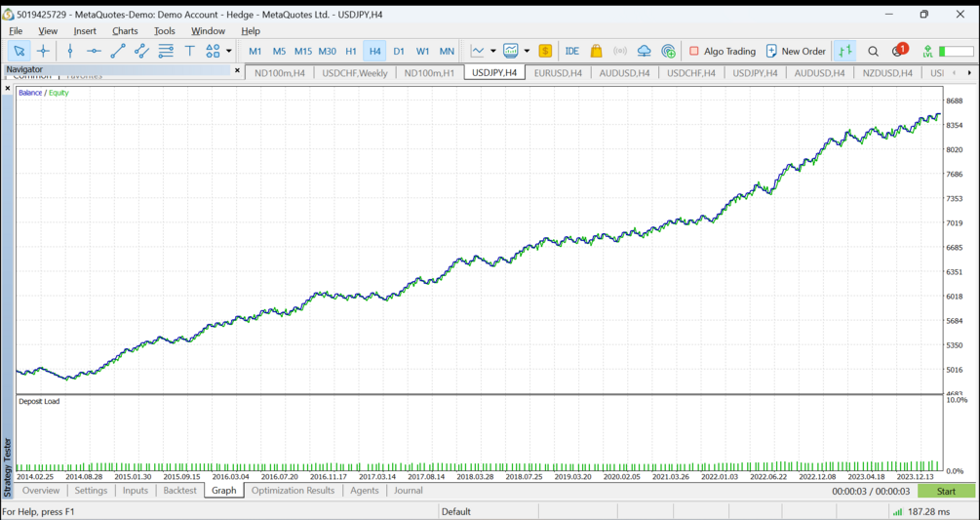Open the File menu

16,30
